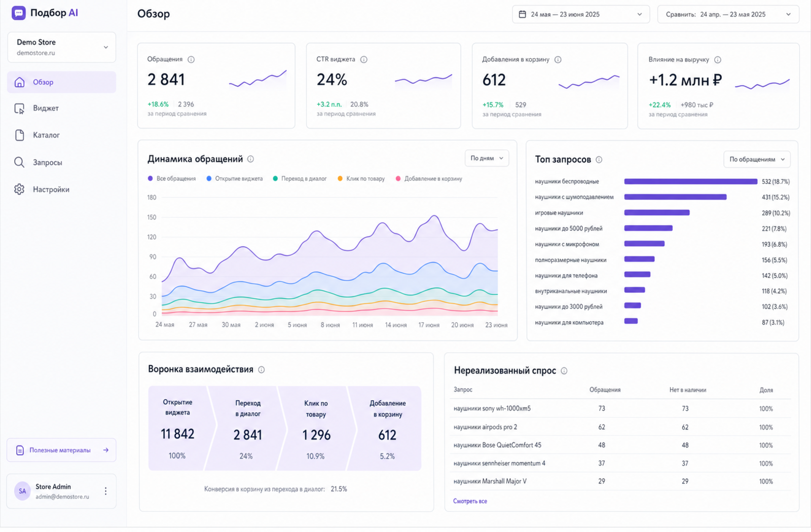Toggle Открытие виджета legend series
Screen dimensions: 811x532
[235, 179]
